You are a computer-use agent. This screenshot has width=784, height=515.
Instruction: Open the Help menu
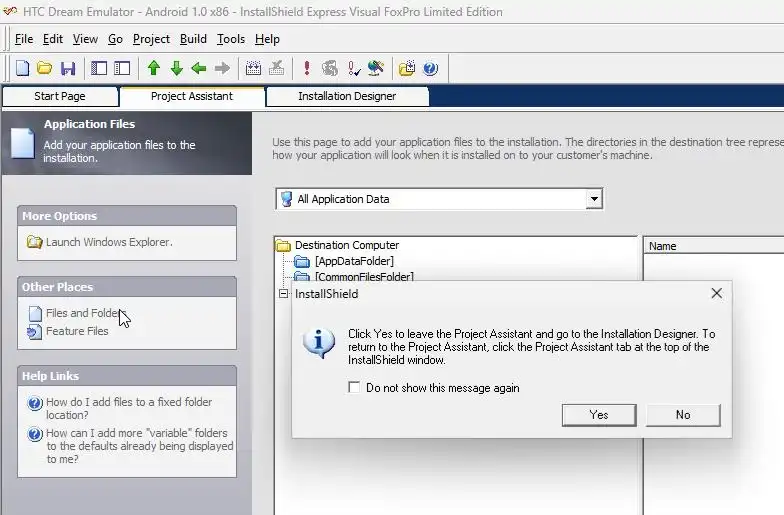click(x=267, y=39)
